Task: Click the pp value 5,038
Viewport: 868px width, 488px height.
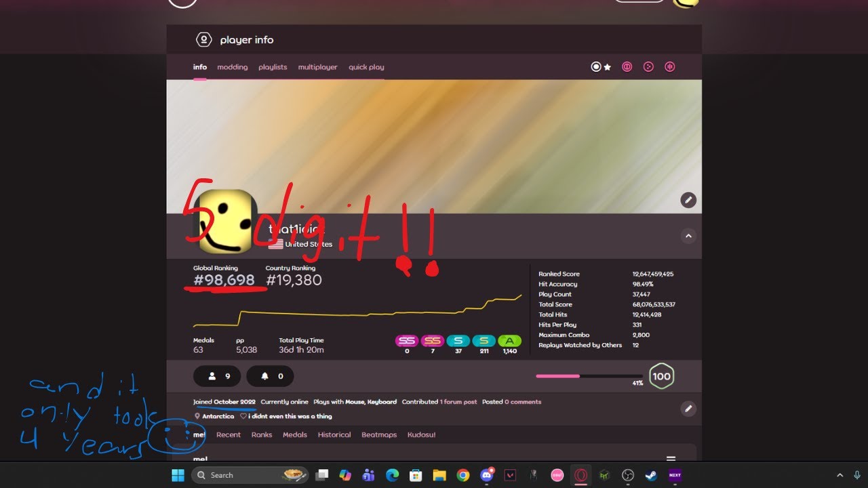Action: 247,350
